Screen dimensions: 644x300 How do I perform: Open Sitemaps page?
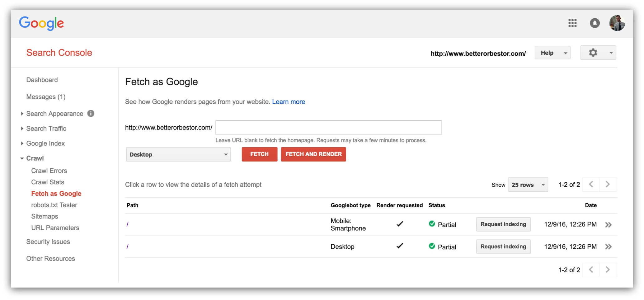(x=45, y=216)
